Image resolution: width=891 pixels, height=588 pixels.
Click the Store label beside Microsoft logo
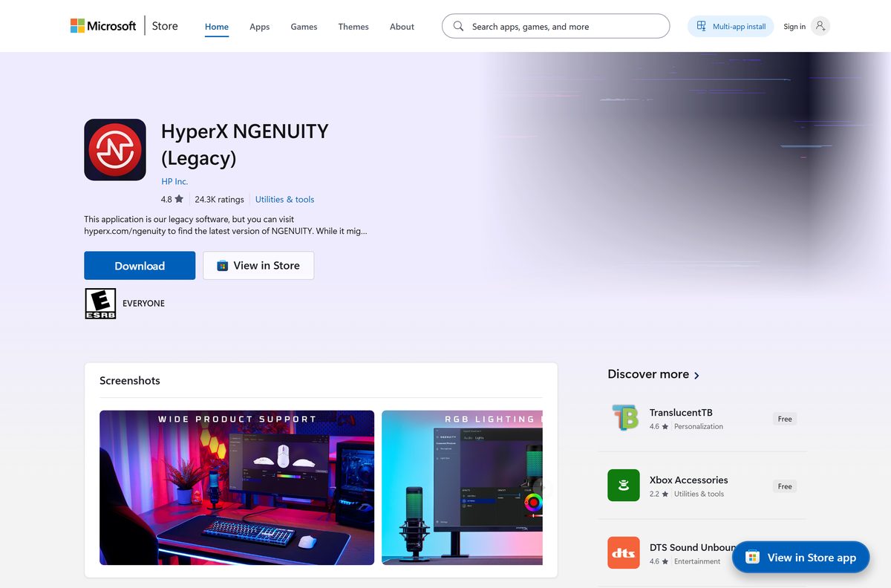click(x=165, y=26)
